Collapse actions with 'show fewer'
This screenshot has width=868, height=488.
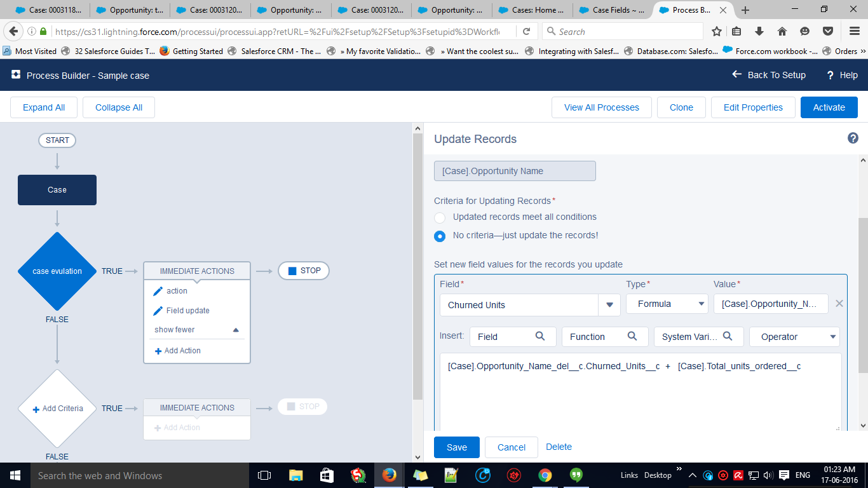(x=196, y=330)
